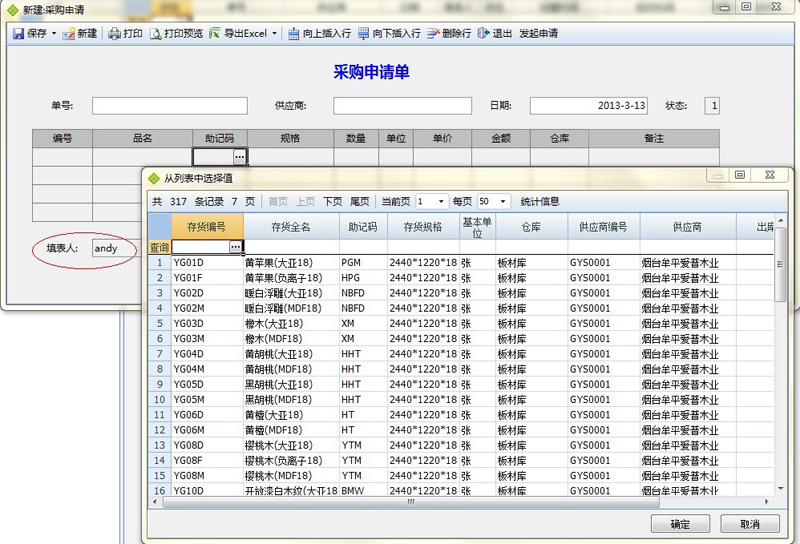
Task: Go to next page (下页)
Action: coord(333,202)
